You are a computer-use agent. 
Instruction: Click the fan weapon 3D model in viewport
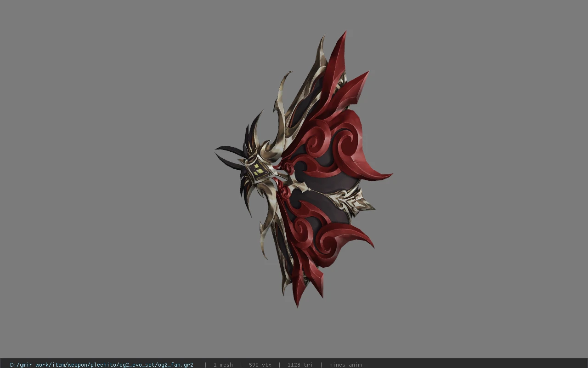303,170
